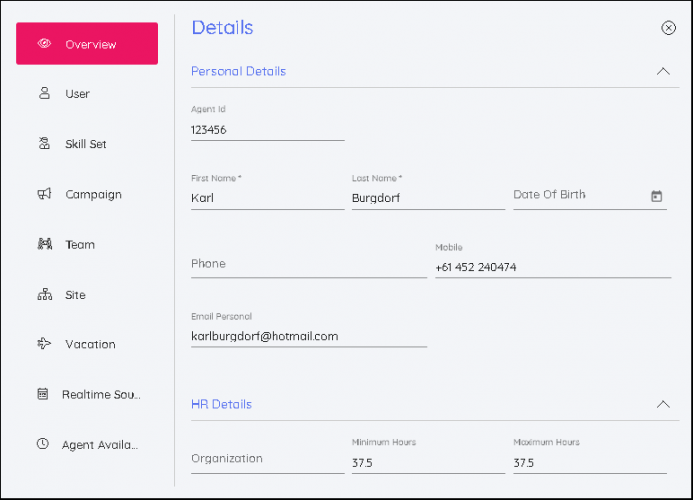This screenshot has height=500, width=693.
Task: Click the eye icon in Overview
Action: pos(43,44)
